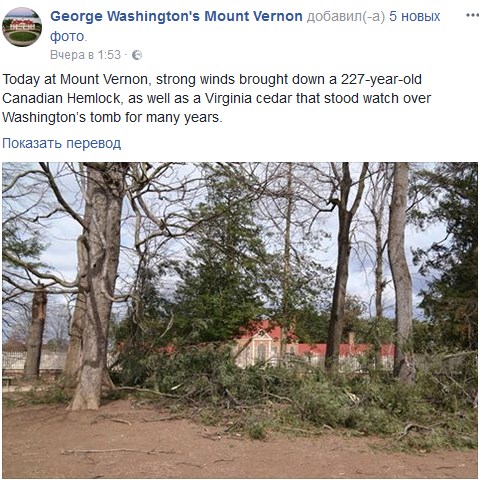Viewport: 479px width, 480px height.
Task: Open the fallen tree photo in viewer
Action: [240, 320]
